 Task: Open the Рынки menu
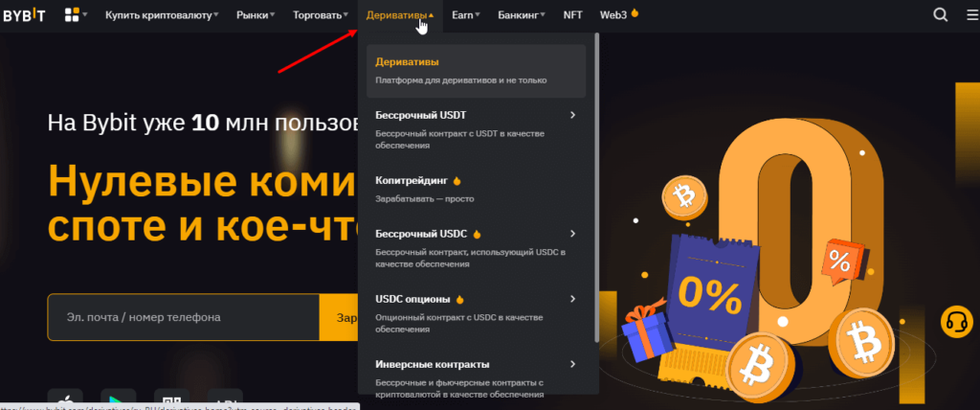pos(256,15)
